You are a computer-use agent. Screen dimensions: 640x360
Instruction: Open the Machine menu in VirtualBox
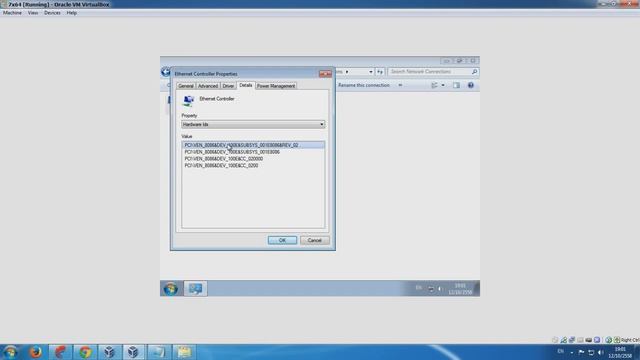pyautogui.click(x=12, y=13)
